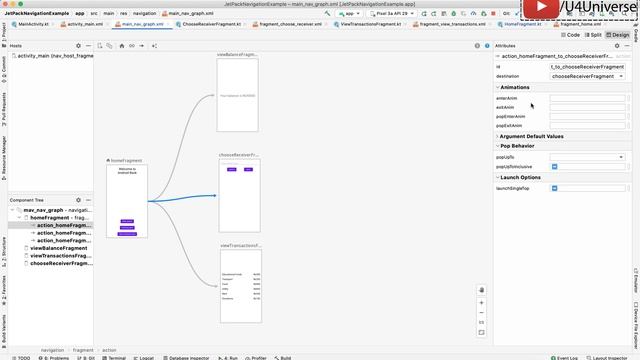Click the id field in Attributes
Viewport: 640px width, 360px height.
coord(587,67)
